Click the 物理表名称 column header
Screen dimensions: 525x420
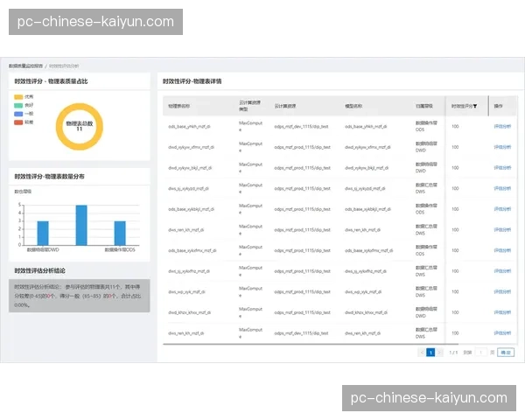pos(184,105)
